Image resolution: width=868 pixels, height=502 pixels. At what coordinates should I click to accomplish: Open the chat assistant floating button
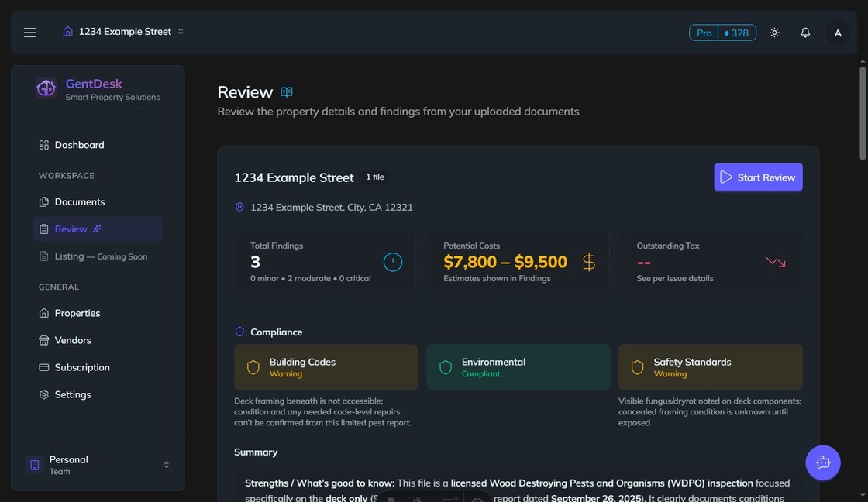click(x=823, y=462)
